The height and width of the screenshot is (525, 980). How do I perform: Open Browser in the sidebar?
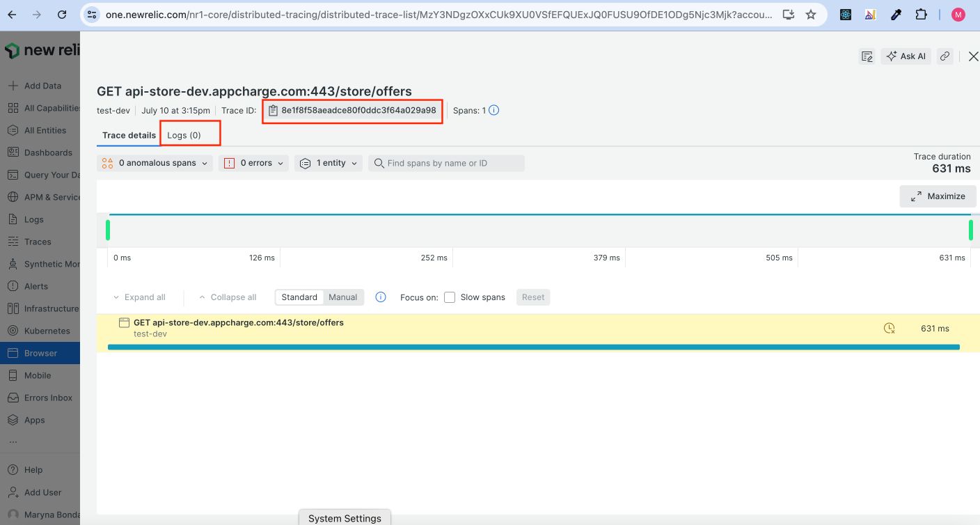pos(40,353)
